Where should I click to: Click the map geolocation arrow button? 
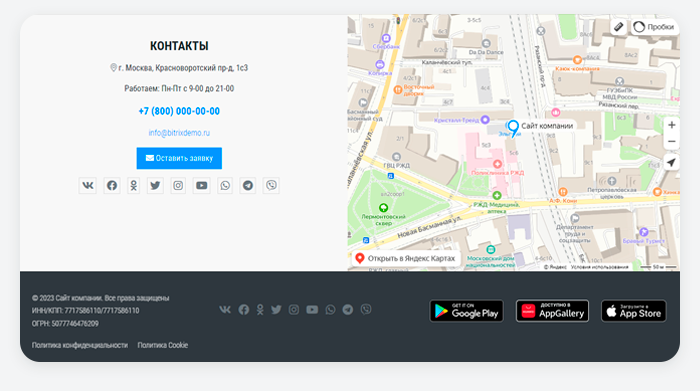coord(671,162)
